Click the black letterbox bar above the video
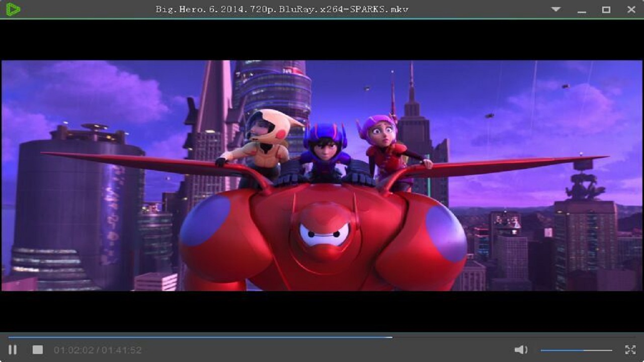Screen dimensions: 644x362 pyautogui.click(x=322, y=40)
